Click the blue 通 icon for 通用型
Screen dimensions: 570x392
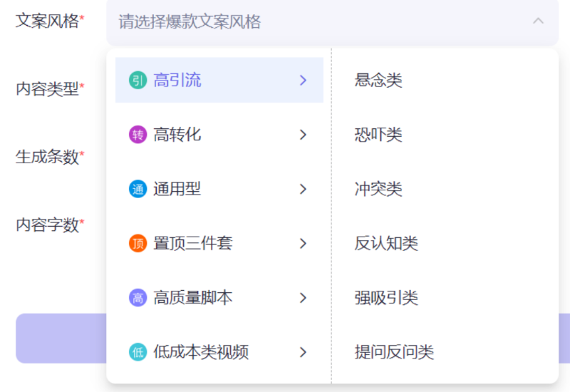[138, 189]
